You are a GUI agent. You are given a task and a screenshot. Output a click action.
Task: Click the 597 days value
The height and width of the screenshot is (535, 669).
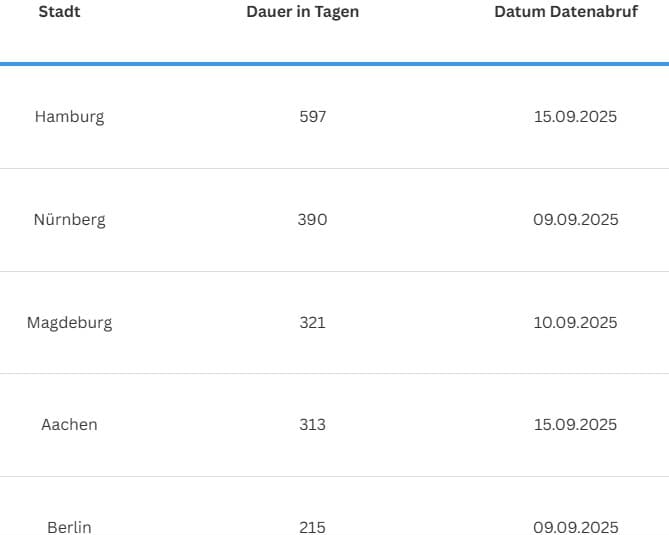(312, 116)
